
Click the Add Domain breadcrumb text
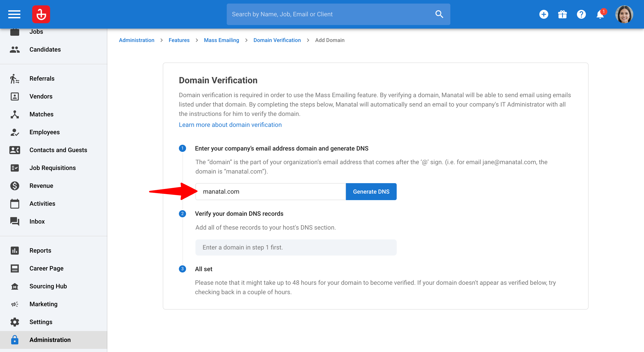click(330, 40)
